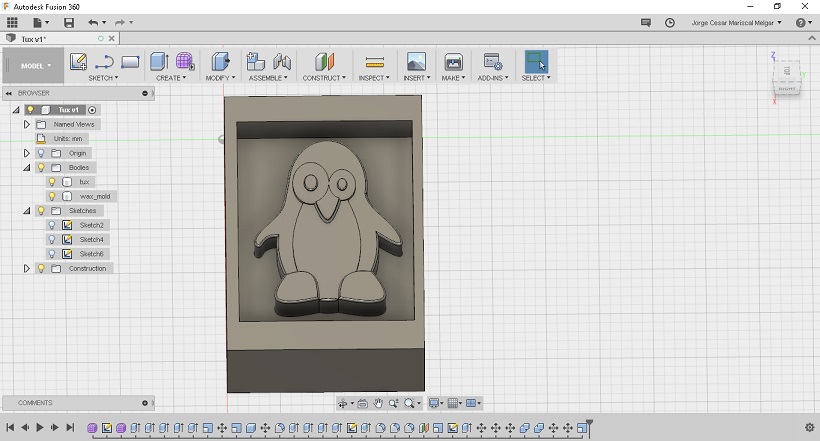The image size is (820, 441).
Task: Open timeline settings gear
Action: (x=809, y=427)
